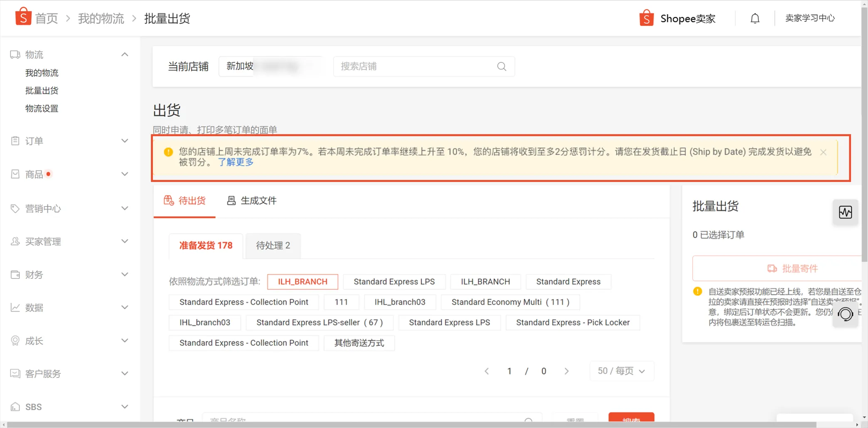This screenshot has height=428, width=868.
Task: Open the 50/每页 page size dropdown
Action: pos(621,371)
